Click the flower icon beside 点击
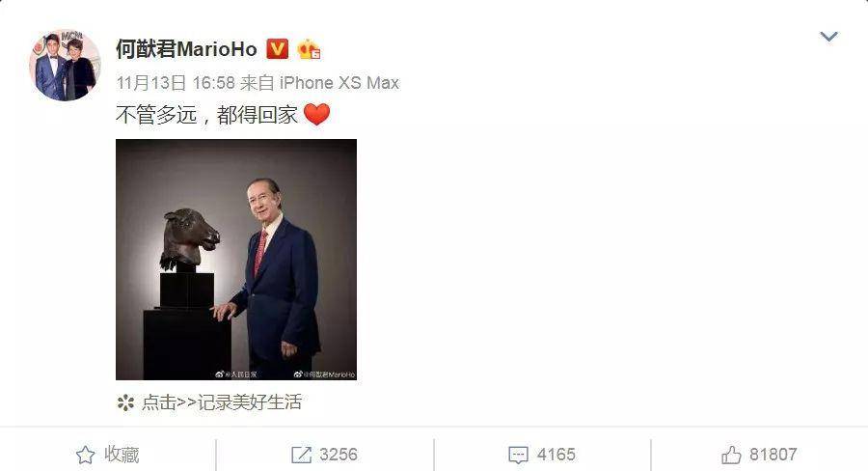The height and width of the screenshot is (471, 868). pyautogui.click(x=125, y=402)
